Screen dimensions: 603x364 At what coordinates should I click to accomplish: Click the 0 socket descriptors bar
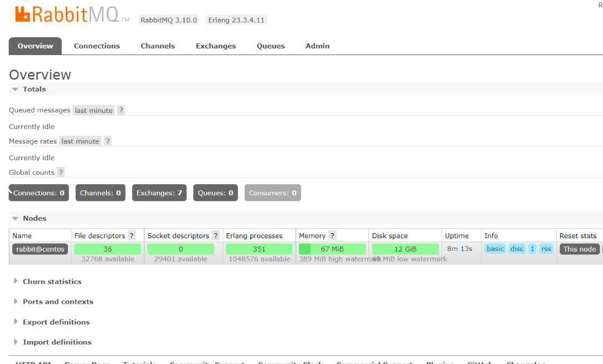[181, 249]
